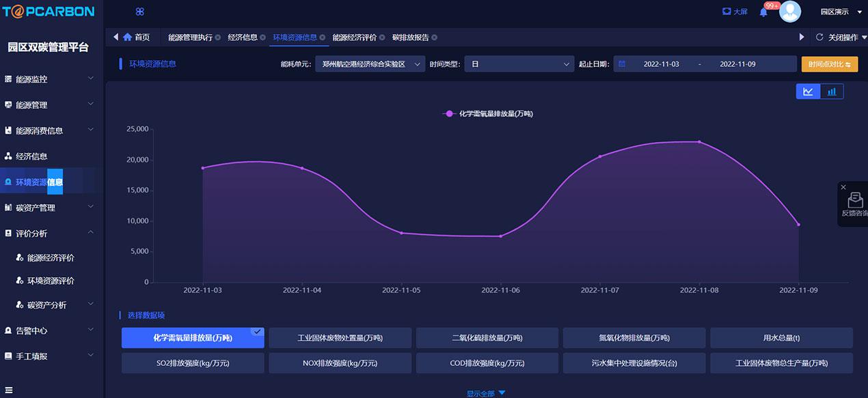Screen dimensions: 868x398
Task: Select the 用水总量(t) data item
Action: (781, 338)
